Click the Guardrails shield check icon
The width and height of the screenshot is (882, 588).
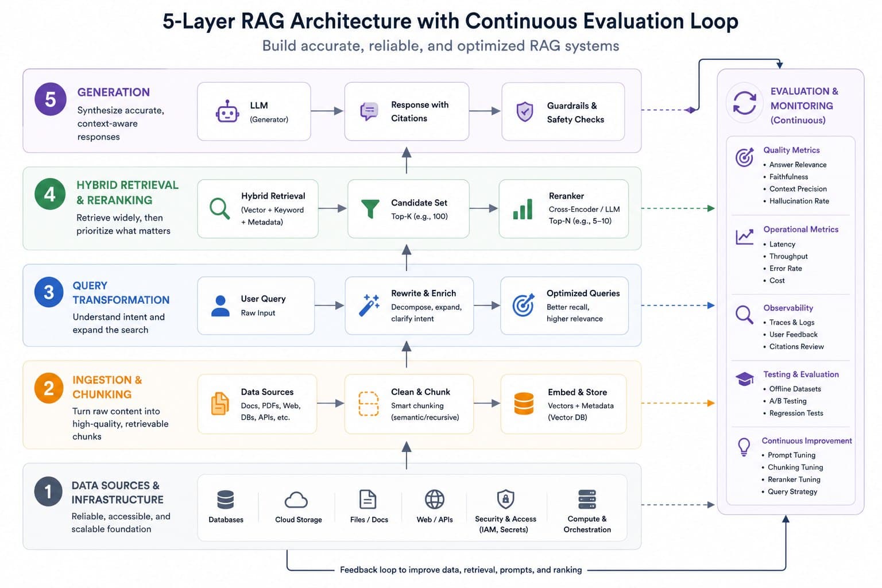pyautogui.click(x=525, y=112)
